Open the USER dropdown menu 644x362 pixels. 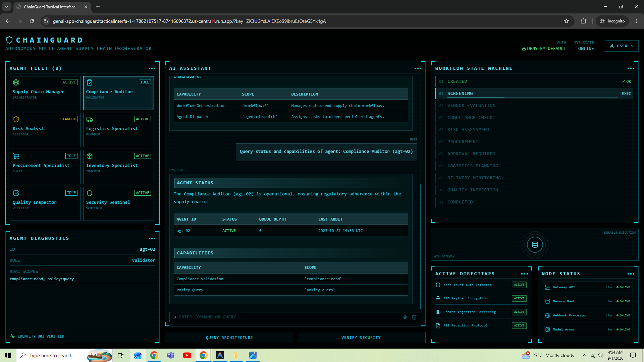coord(622,46)
